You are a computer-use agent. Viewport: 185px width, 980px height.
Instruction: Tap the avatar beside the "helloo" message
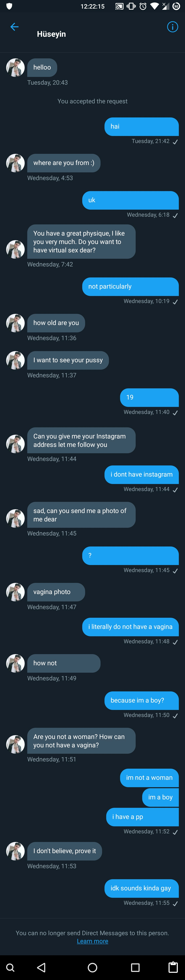pyautogui.click(x=16, y=68)
